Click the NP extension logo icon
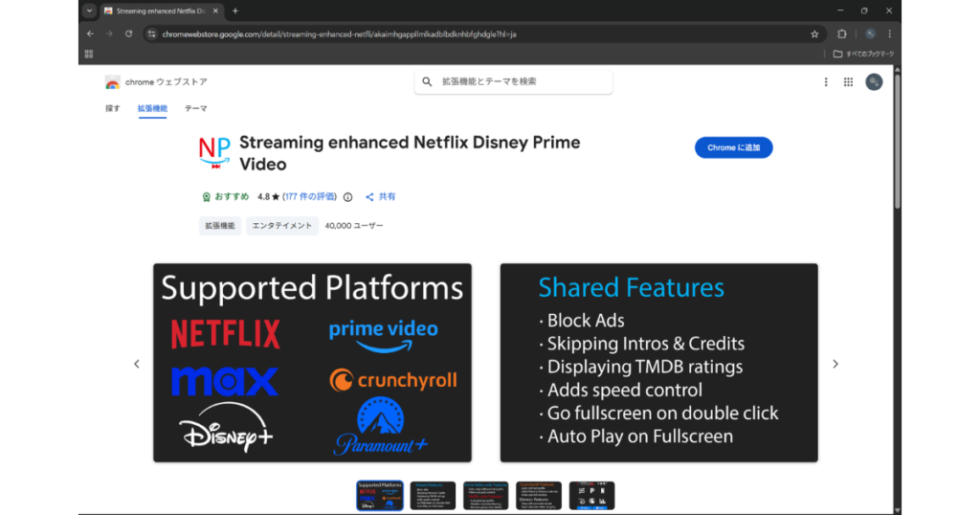This screenshot has height=515, width=980. click(213, 152)
